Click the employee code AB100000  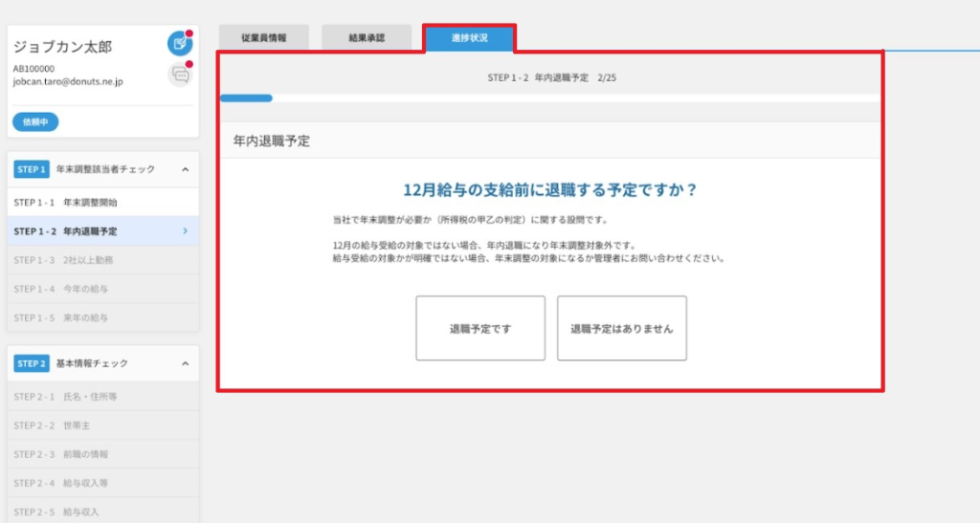point(33,69)
